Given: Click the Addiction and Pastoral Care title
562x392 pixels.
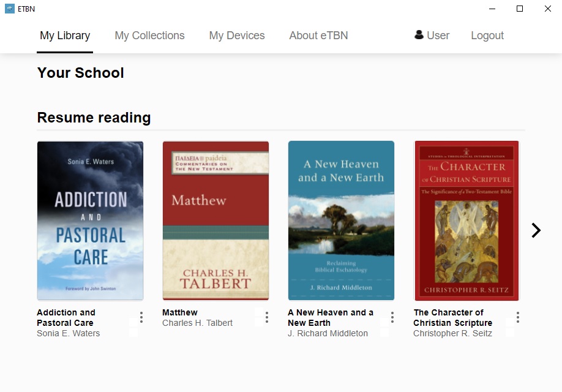Looking at the screenshot, I should click(x=66, y=318).
